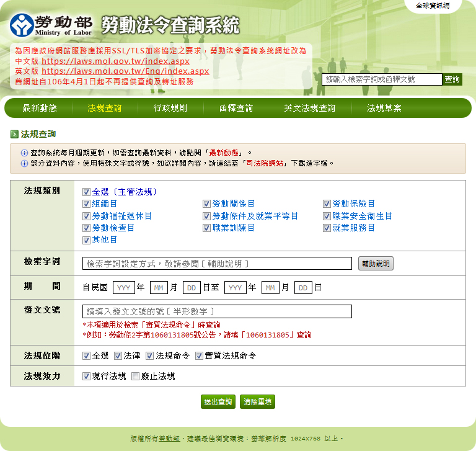Open the Chinese version laws.mol.gov.tw link

[x=115, y=61]
